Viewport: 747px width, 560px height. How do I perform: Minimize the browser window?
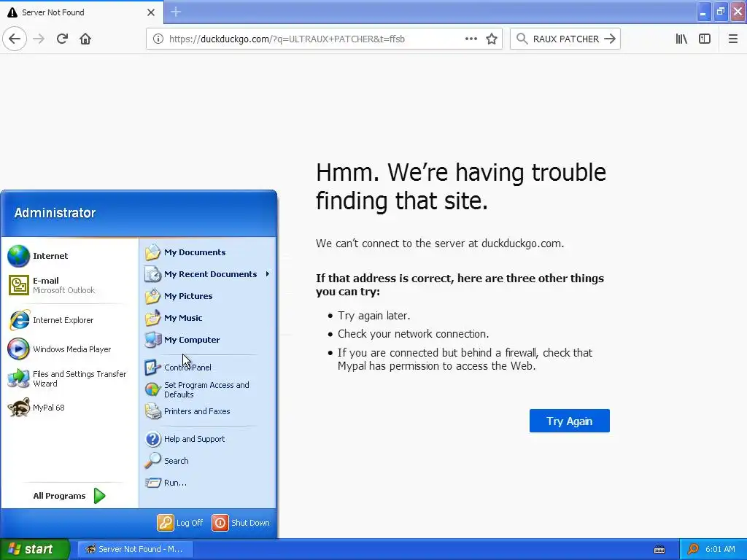pos(703,12)
